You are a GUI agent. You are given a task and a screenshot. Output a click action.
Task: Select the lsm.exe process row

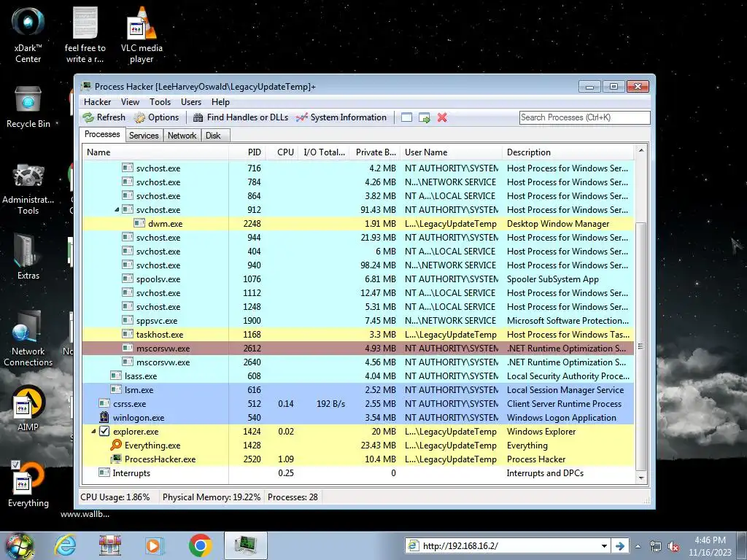click(357, 390)
